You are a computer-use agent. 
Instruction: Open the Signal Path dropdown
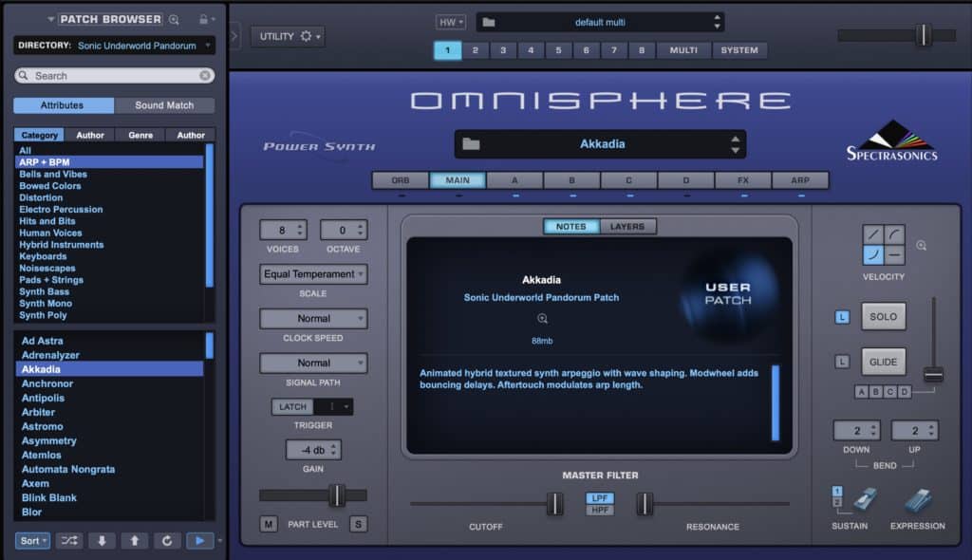[x=313, y=363]
